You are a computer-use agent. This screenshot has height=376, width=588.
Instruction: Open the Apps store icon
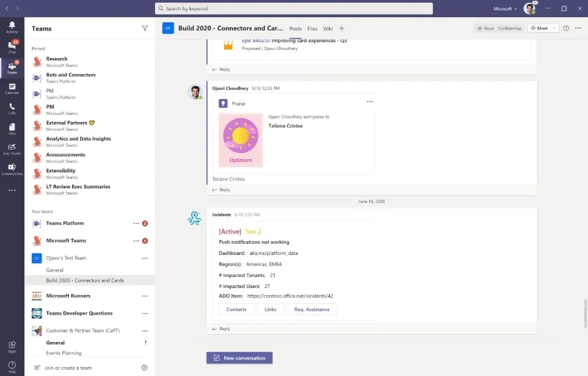pos(12,347)
